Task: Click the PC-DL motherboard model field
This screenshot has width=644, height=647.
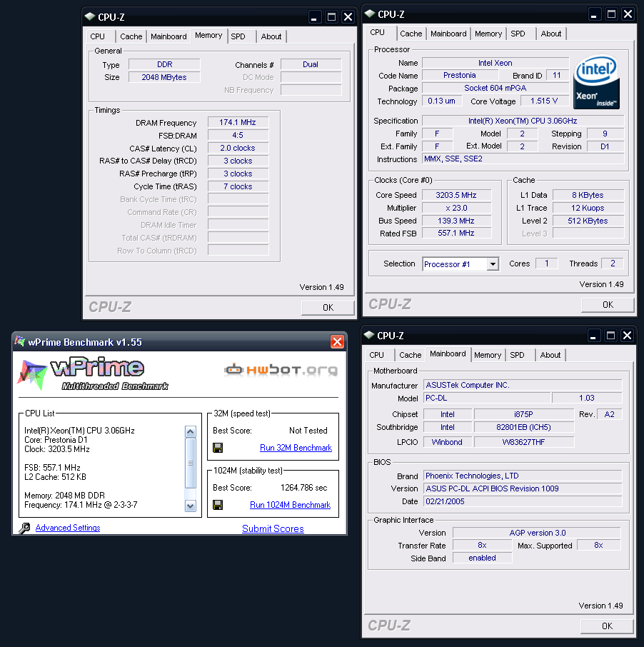Action: [487, 398]
